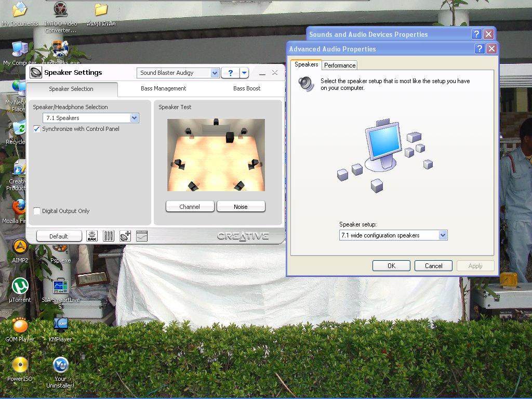Open PowerISO desktop icon

(20, 369)
